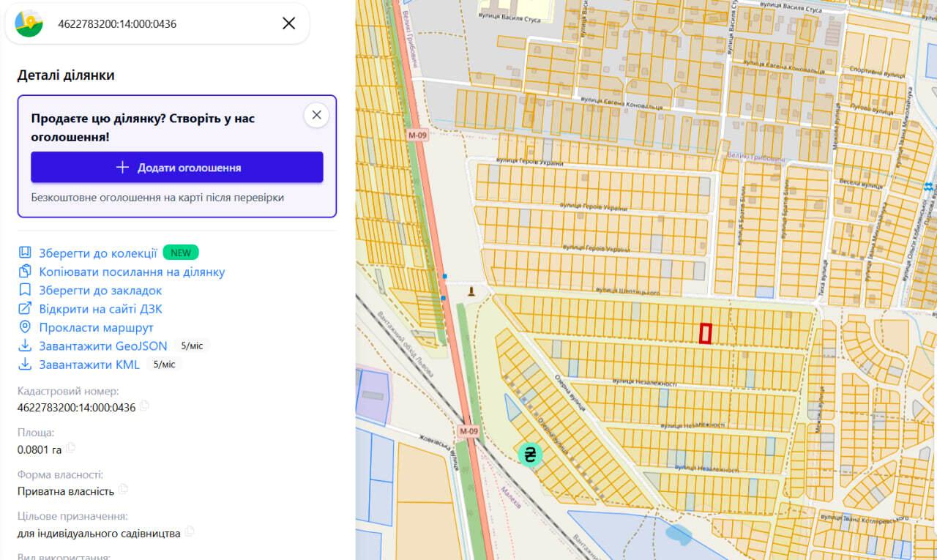Copy the цільове призначення text

(190, 531)
